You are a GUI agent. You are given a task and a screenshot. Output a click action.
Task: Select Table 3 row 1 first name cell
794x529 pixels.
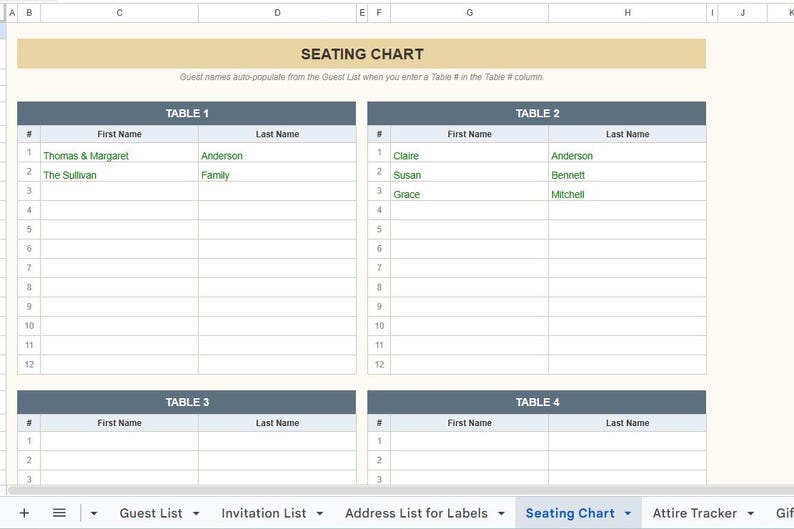[120, 441]
